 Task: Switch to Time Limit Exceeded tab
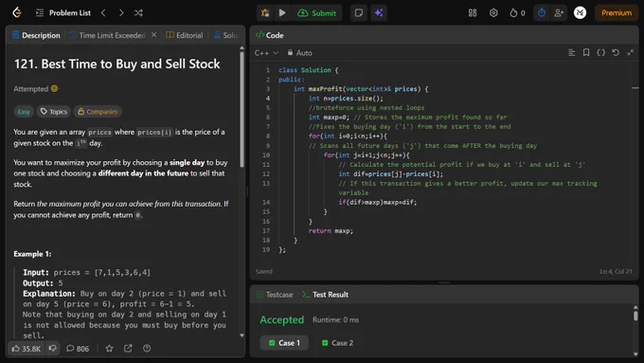107,35
